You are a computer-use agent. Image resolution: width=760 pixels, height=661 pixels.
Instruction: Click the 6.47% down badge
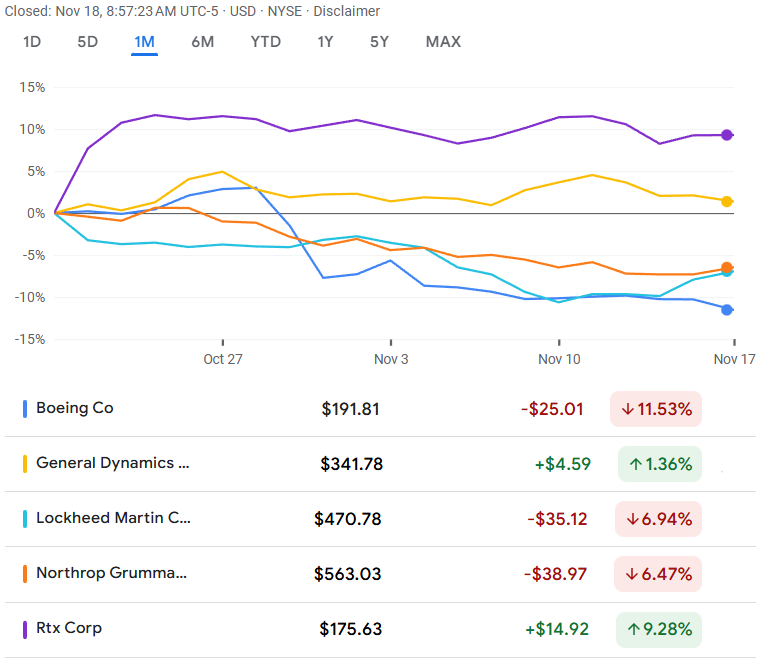tap(658, 574)
